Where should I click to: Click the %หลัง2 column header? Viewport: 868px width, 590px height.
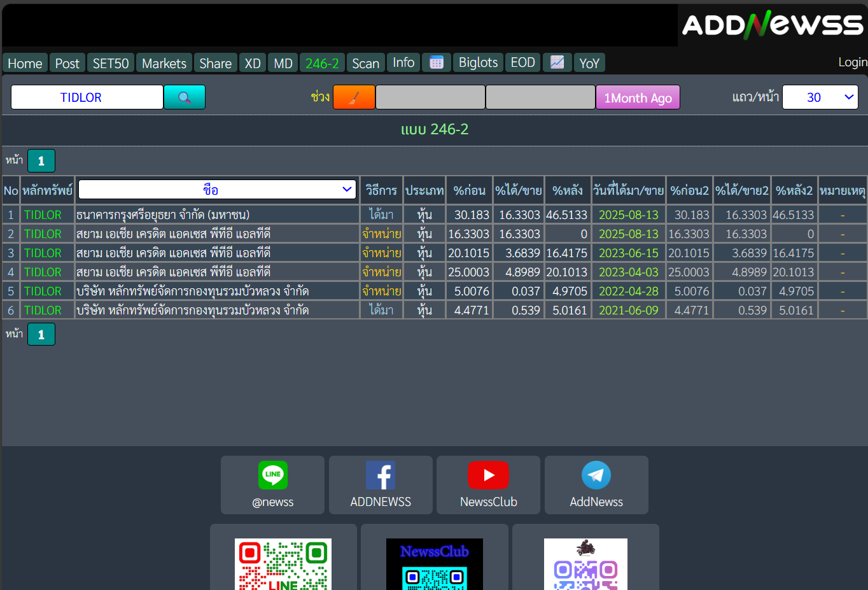(794, 190)
